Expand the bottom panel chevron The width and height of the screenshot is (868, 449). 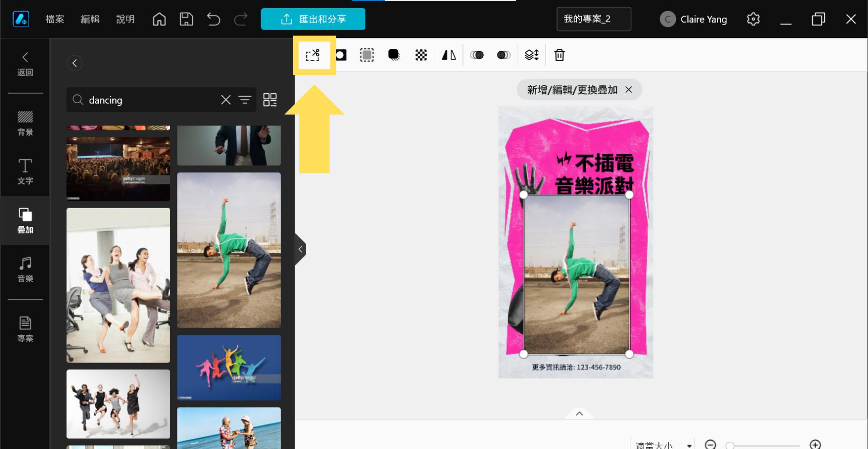tap(580, 413)
